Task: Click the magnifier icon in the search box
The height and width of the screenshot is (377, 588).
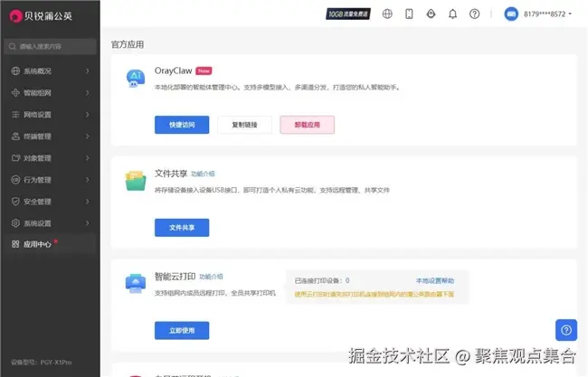Action: click(x=13, y=46)
